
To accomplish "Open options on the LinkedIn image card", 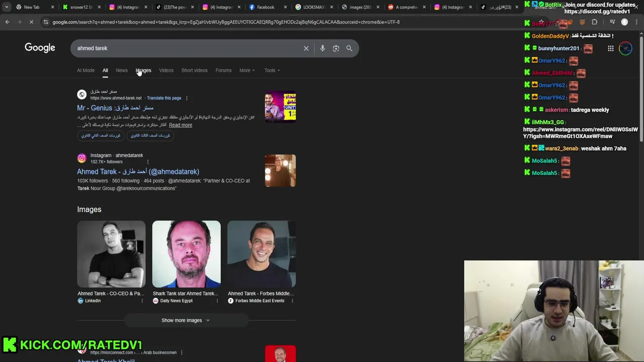I will pyautogui.click(x=142, y=301).
